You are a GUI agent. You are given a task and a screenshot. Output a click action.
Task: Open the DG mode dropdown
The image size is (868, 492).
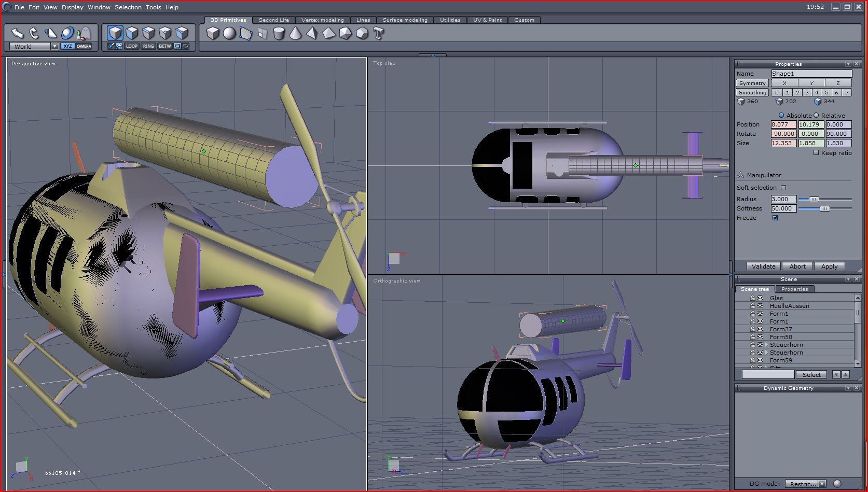point(822,484)
